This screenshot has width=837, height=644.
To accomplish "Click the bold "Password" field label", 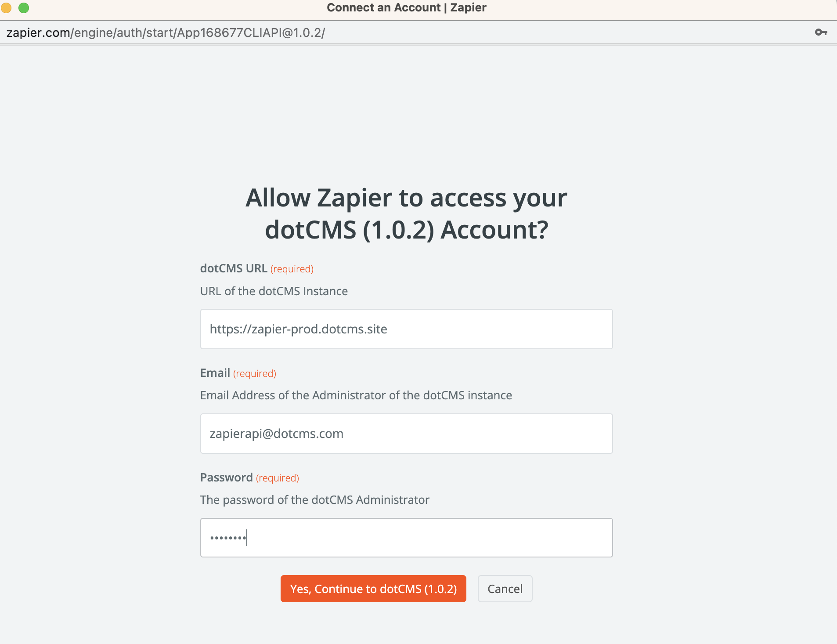I will pos(227,478).
